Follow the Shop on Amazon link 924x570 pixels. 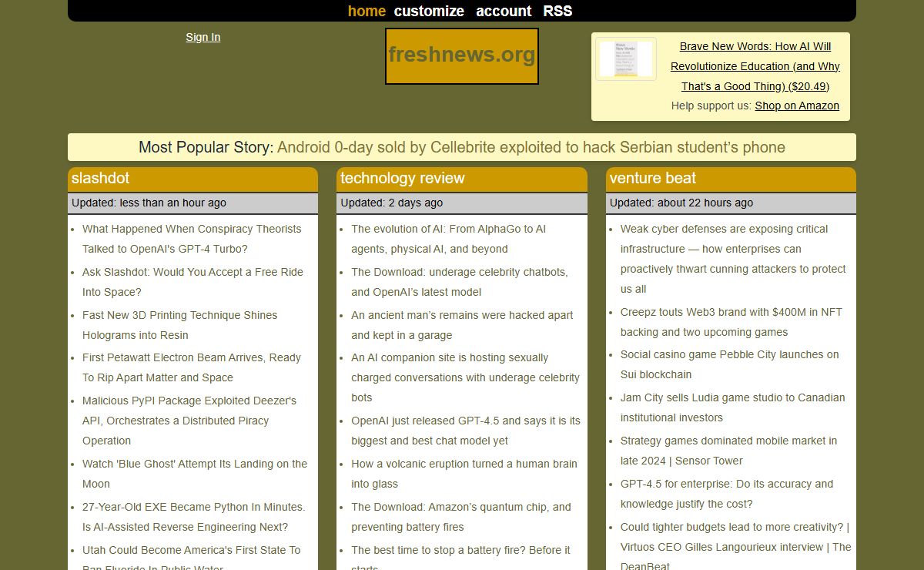(797, 106)
